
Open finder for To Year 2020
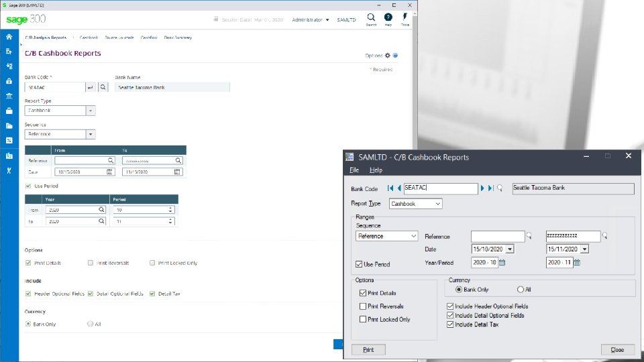101,221
